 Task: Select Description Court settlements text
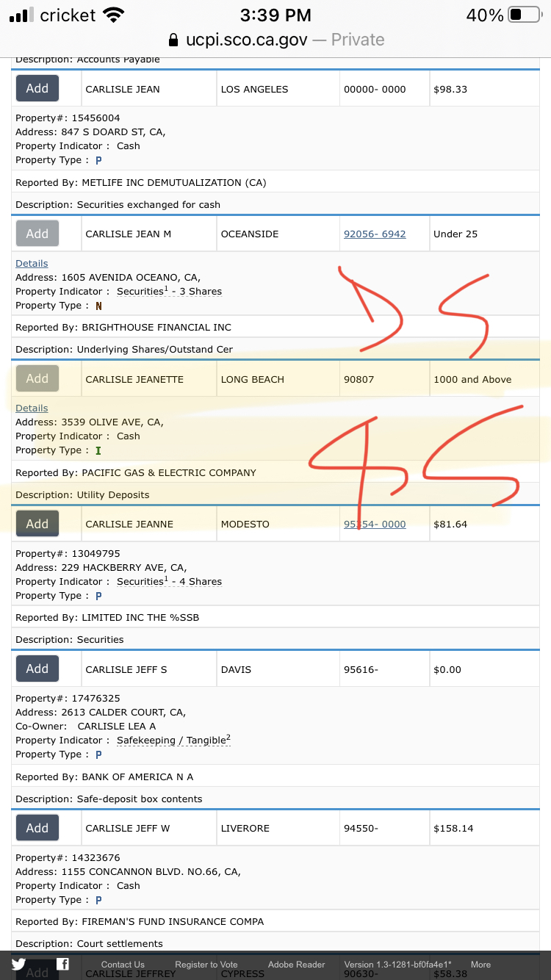[89, 943]
